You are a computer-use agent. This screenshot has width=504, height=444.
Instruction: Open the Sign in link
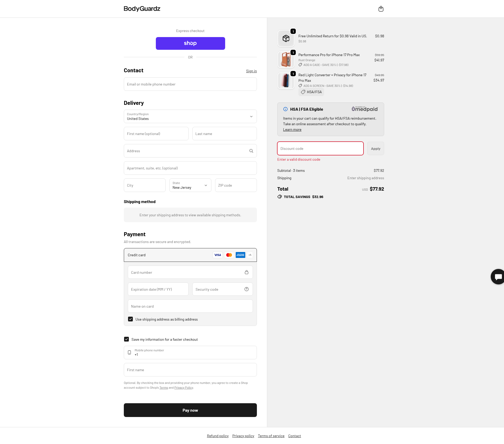point(251,71)
